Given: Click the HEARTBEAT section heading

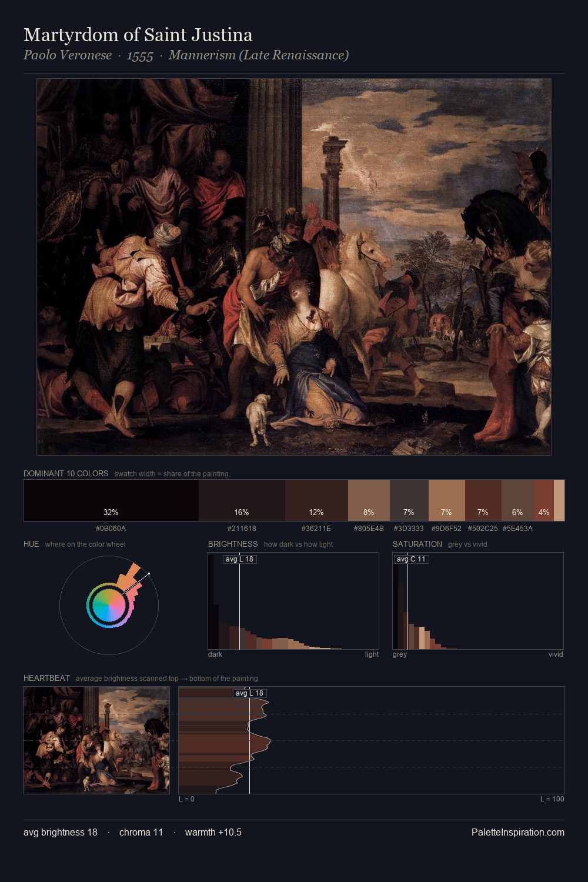Looking at the screenshot, I should coord(46,678).
